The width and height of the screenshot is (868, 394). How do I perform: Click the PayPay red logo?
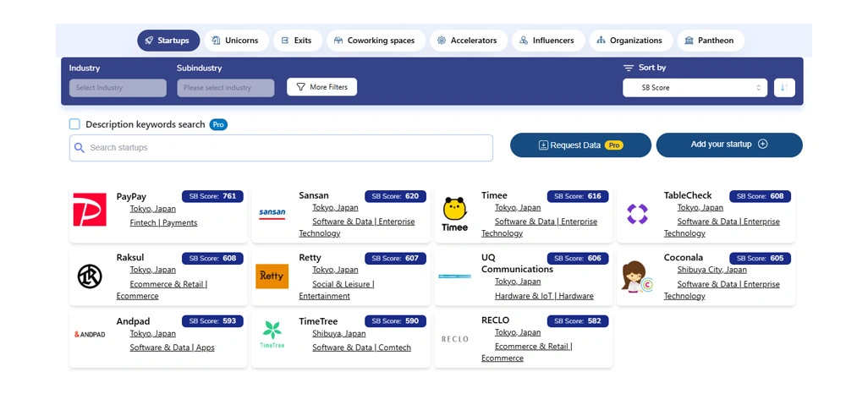[90, 210]
